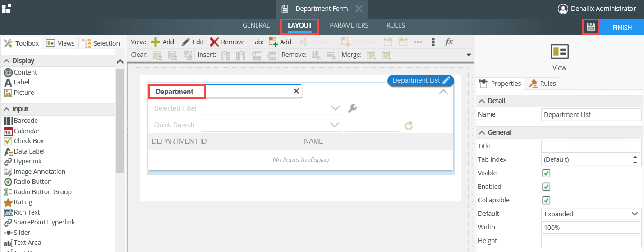This screenshot has width=644, height=252.
Task: Toggle the Collapsible checkbox
Action: click(546, 200)
